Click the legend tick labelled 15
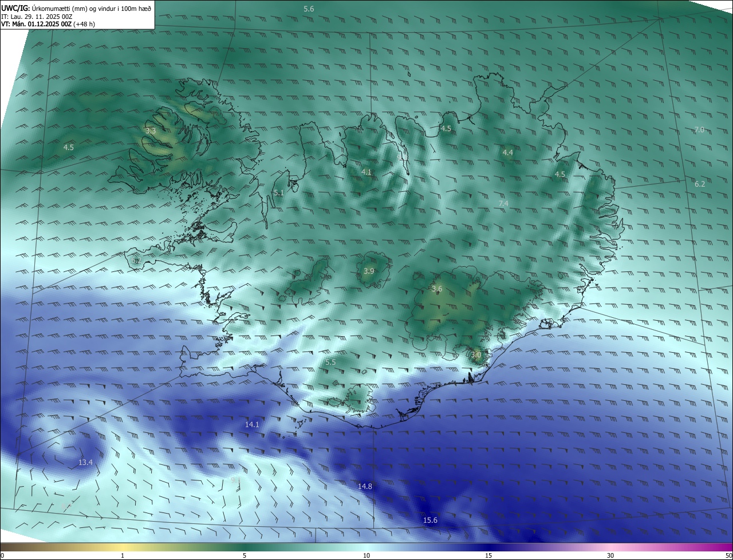Viewport: 733px width, 560px height. click(x=488, y=556)
